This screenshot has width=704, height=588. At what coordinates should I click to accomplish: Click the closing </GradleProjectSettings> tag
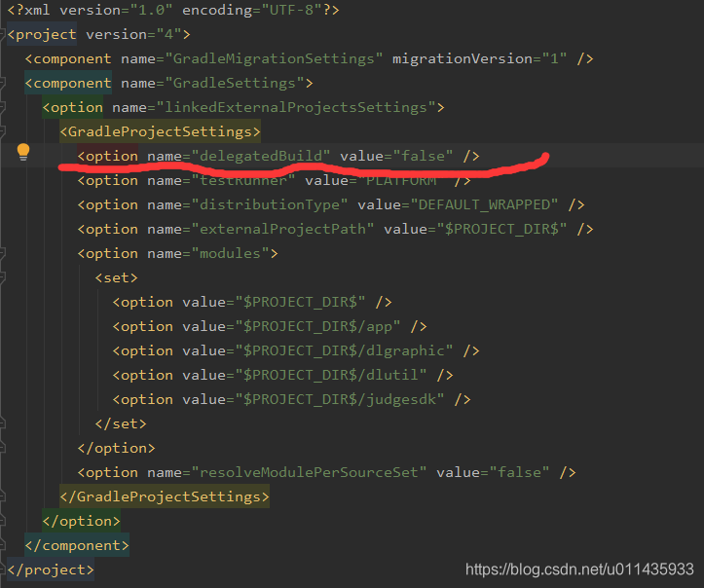(165, 496)
